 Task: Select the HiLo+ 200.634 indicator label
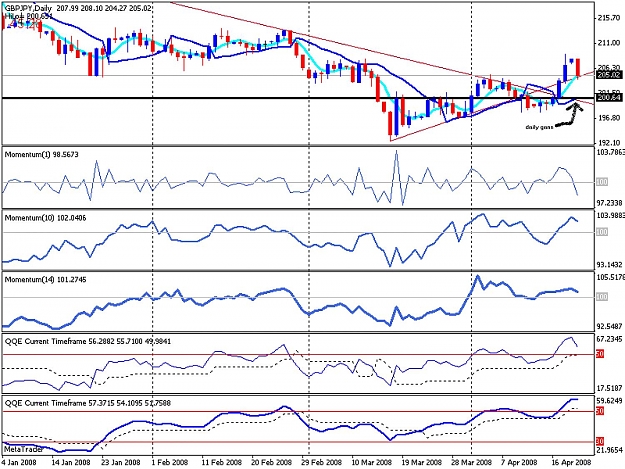28,16
